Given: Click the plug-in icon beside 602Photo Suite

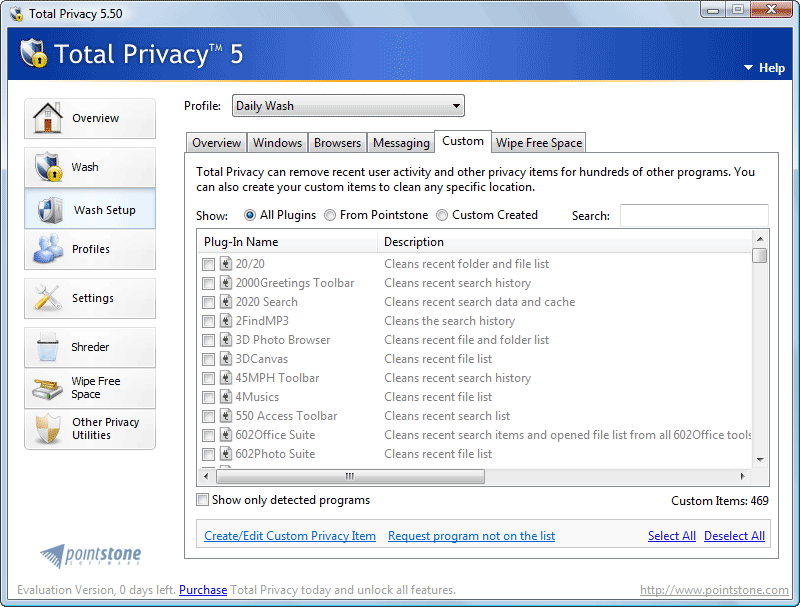Looking at the screenshot, I should pyautogui.click(x=226, y=454).
